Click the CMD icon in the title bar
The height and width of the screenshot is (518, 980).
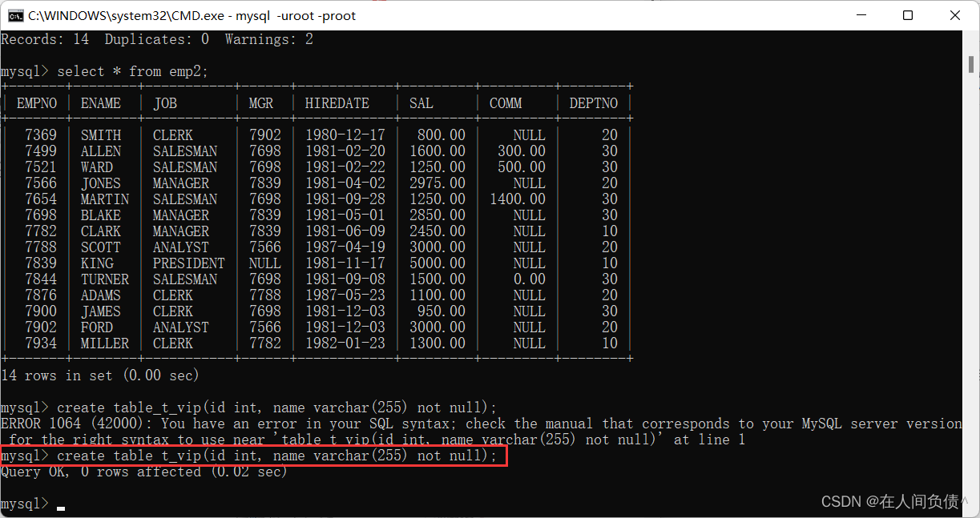tap(15, 15)
